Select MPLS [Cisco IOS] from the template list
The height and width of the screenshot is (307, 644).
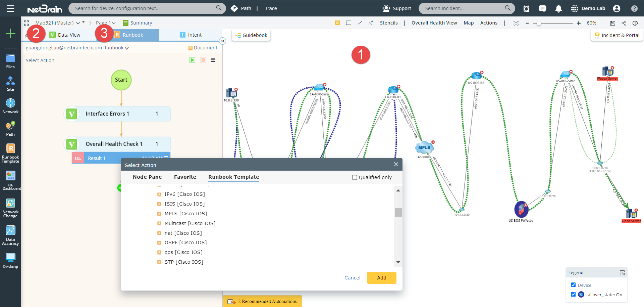[186, 213]
